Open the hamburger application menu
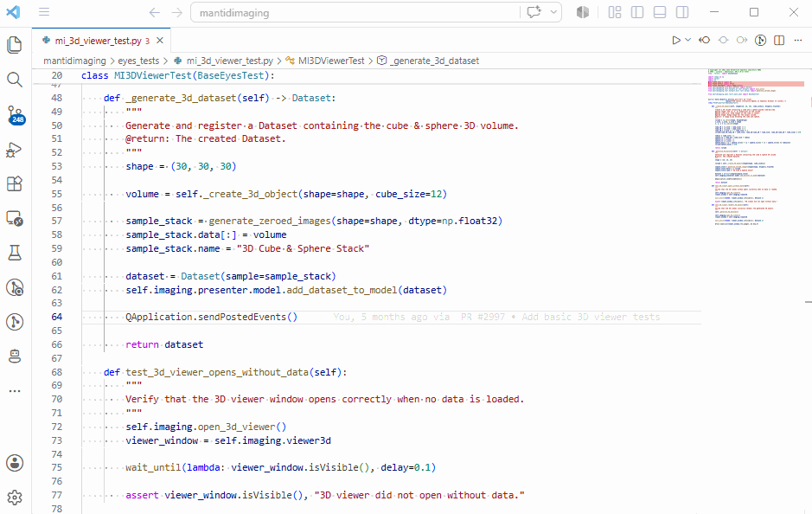 pyautogui.click(x=44, y=12)
